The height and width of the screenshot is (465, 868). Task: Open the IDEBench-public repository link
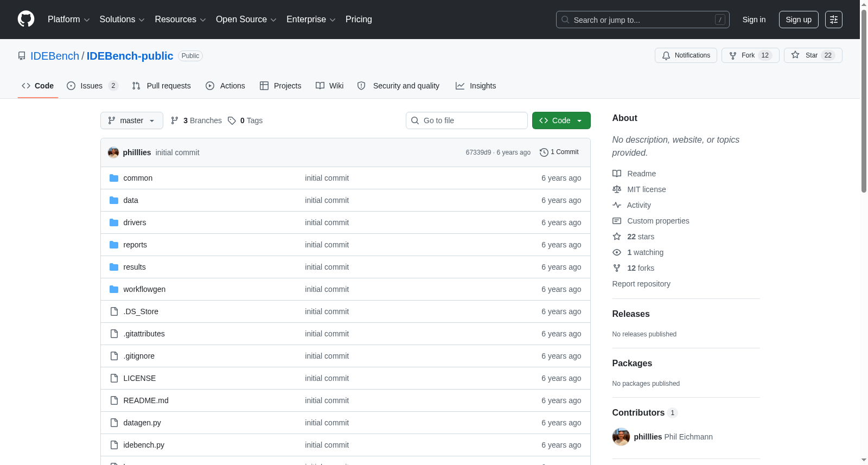tap(130, 56)
